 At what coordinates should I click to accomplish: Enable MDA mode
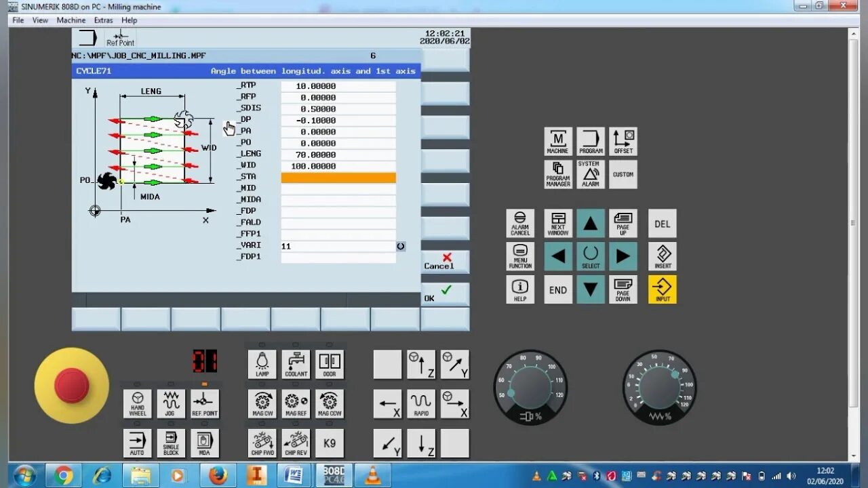(205, 443)
